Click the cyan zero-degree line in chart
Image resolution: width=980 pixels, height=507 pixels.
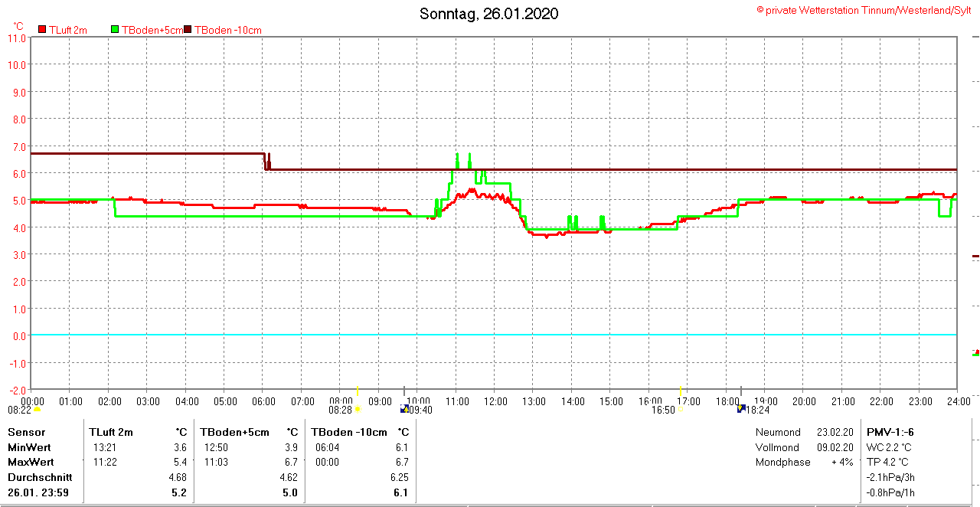[490, 335]
